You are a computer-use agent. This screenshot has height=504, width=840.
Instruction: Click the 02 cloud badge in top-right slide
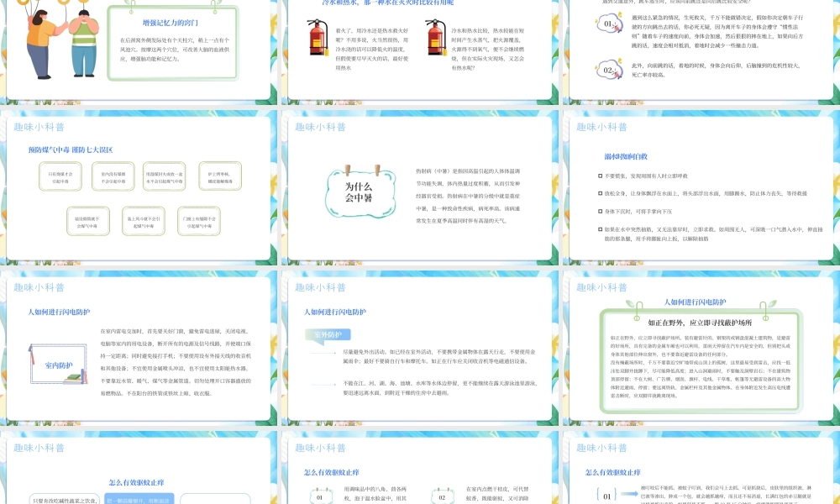[610, 71]
